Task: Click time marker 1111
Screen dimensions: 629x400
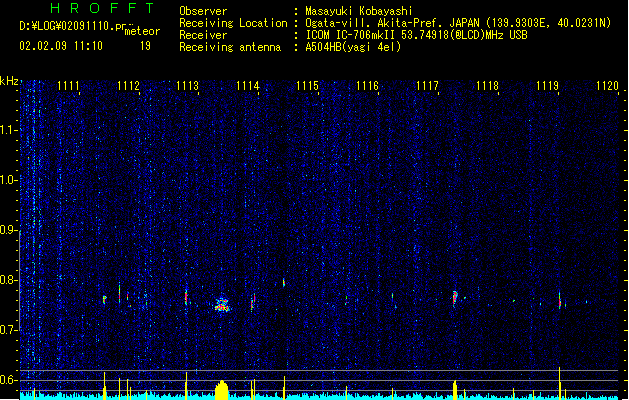Action: tap(68, 86)
